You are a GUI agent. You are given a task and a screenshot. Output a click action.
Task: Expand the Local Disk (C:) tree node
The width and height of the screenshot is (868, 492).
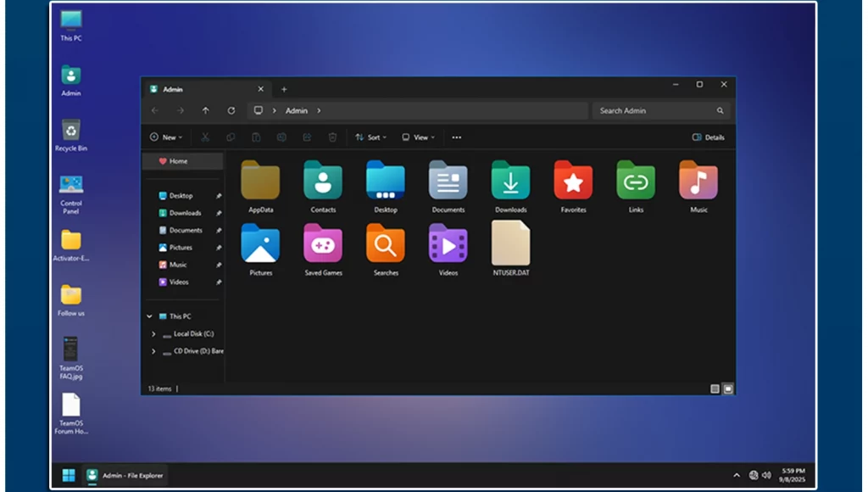pyautogui.click(x=153, y=334)
